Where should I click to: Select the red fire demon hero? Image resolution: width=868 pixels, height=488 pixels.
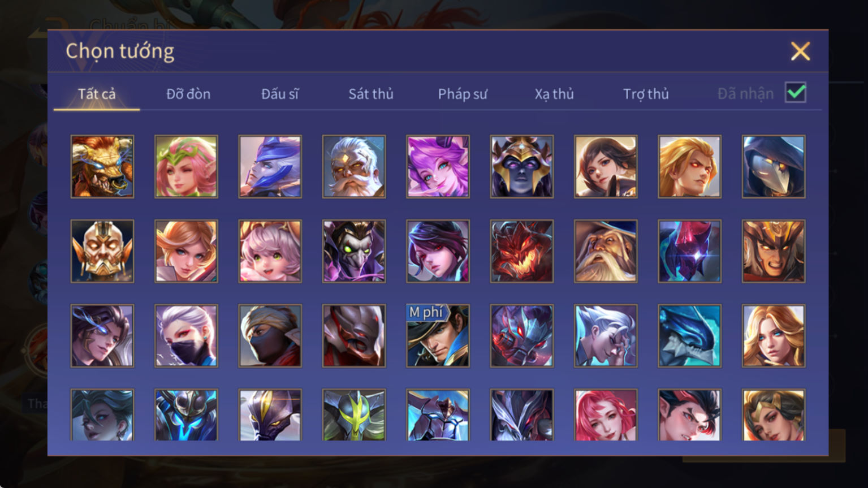tap(522, 251)
